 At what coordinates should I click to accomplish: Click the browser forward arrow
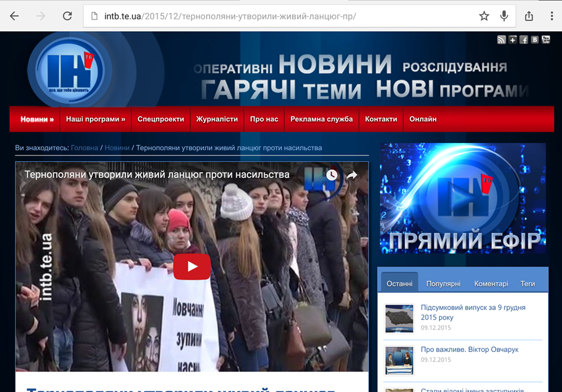(x=41, y=16)
